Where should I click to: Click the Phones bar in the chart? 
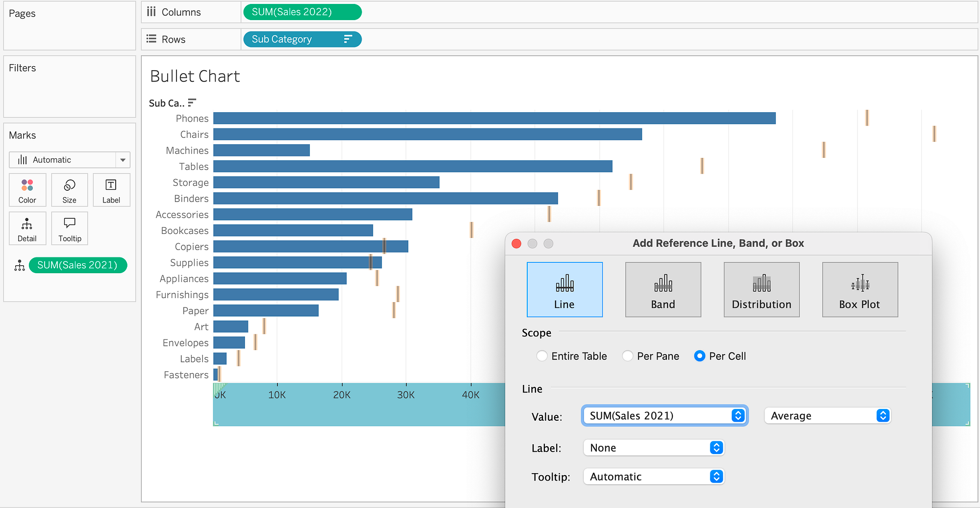(x=494, y=118)
